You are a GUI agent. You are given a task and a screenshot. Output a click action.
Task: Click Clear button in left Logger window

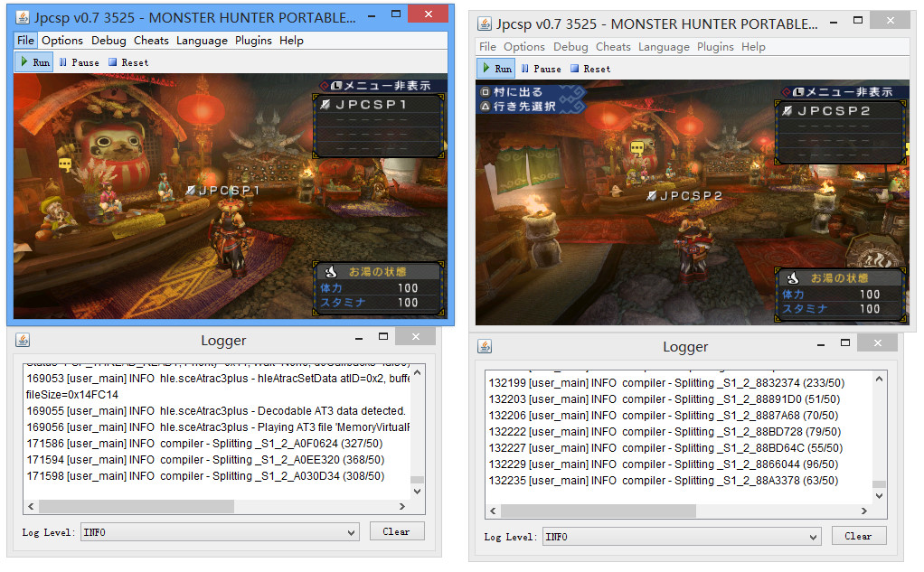396,531
